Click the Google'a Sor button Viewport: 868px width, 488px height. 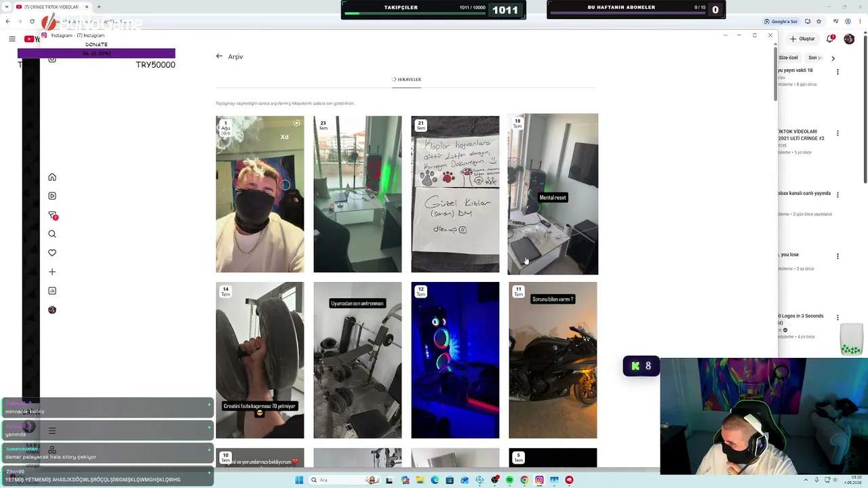point(781,22)
